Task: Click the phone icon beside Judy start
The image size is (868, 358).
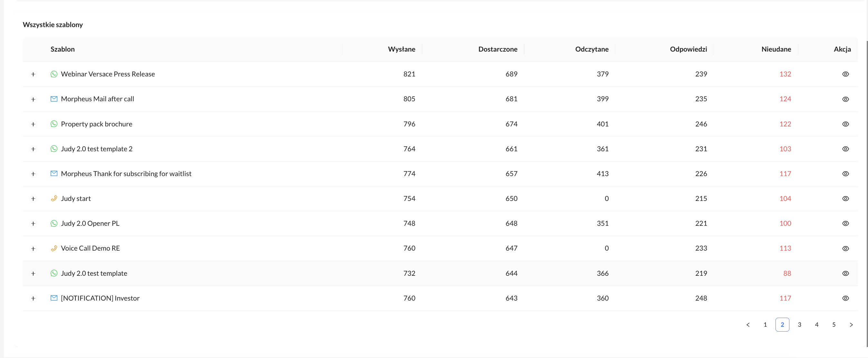Action: pos(54,198)
